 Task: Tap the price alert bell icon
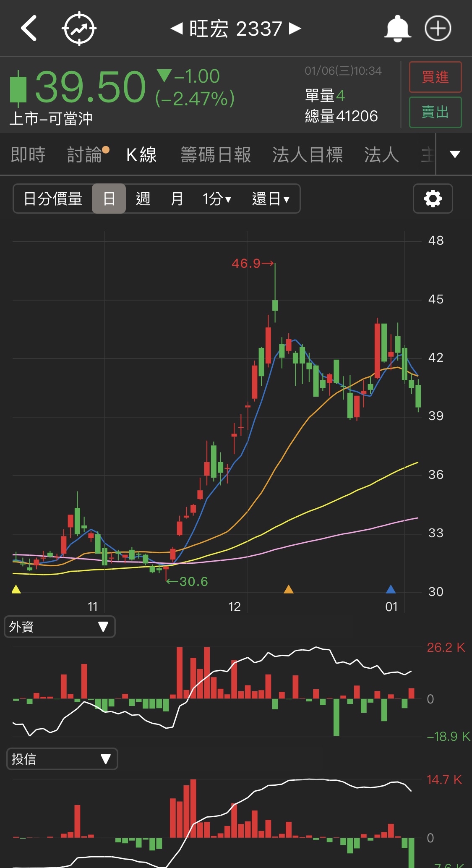397,29
